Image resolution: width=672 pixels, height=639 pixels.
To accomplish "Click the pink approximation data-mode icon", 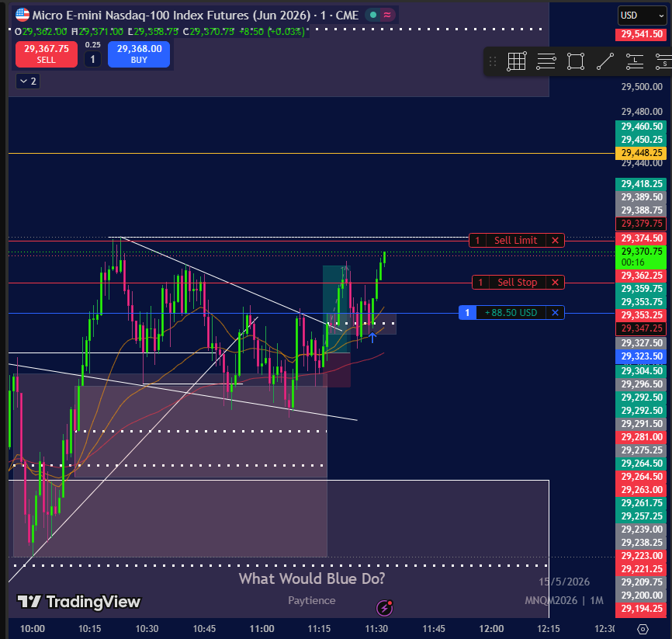I will click(387, 15).
